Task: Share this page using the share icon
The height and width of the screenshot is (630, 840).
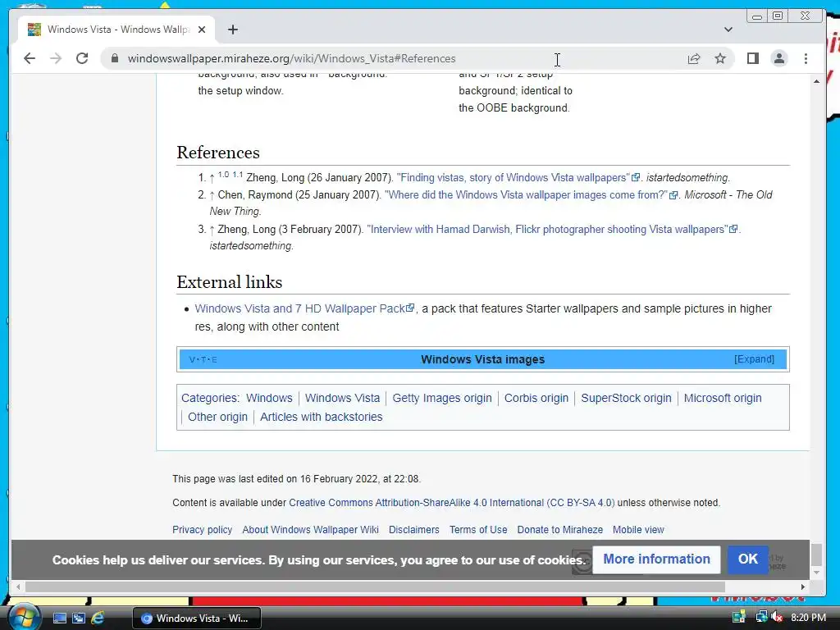Action: coord(694,58)
